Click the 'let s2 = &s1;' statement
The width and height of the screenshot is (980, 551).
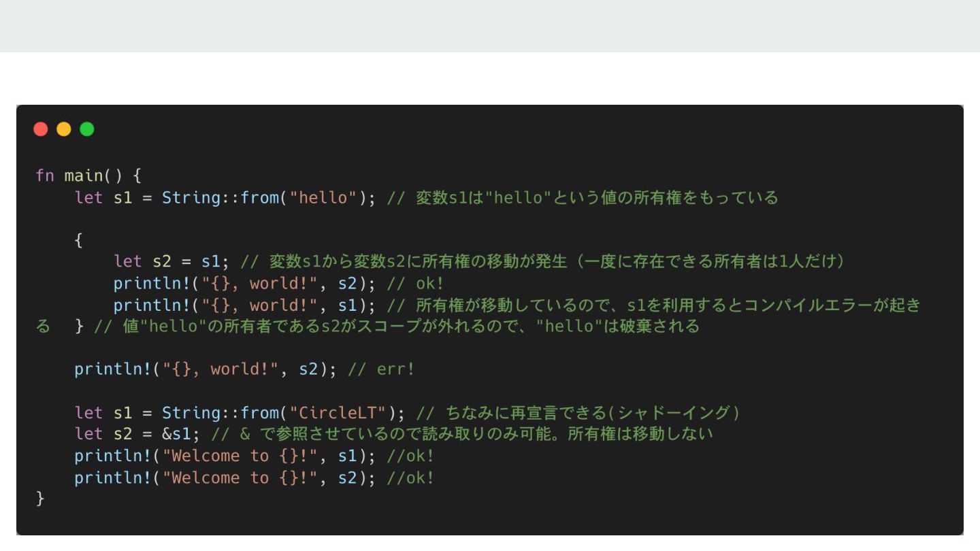[x=137, y=434]
